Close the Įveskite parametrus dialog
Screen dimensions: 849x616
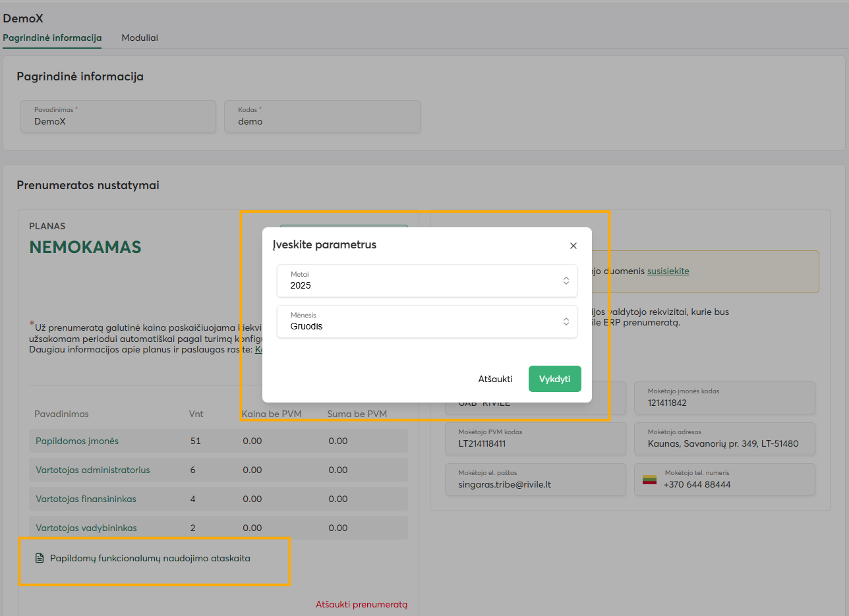point(573,246)
